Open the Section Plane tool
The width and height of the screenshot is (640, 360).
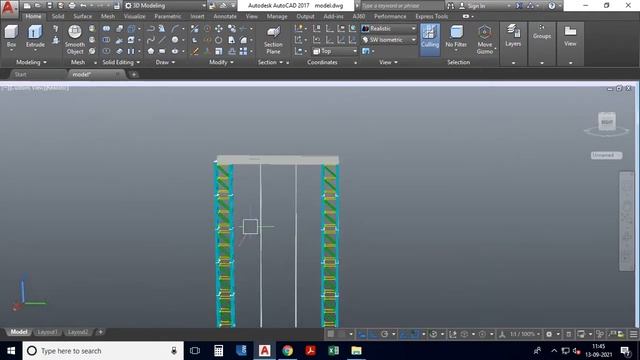[273, 40]
